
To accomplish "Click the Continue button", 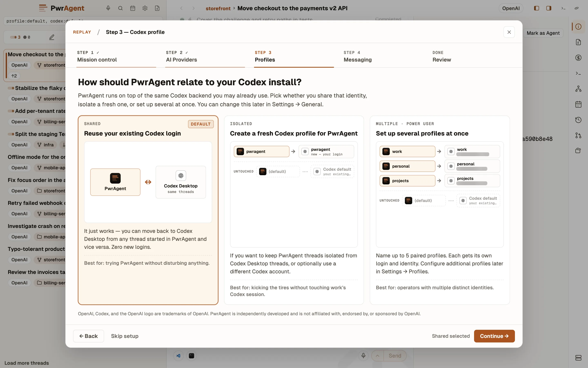I will [x=494, y=336].
